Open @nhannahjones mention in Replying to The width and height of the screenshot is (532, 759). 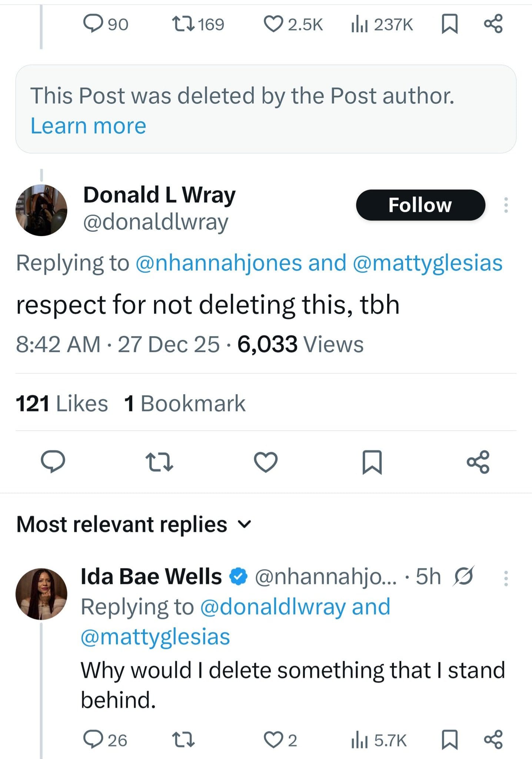(x=219, y=263)
